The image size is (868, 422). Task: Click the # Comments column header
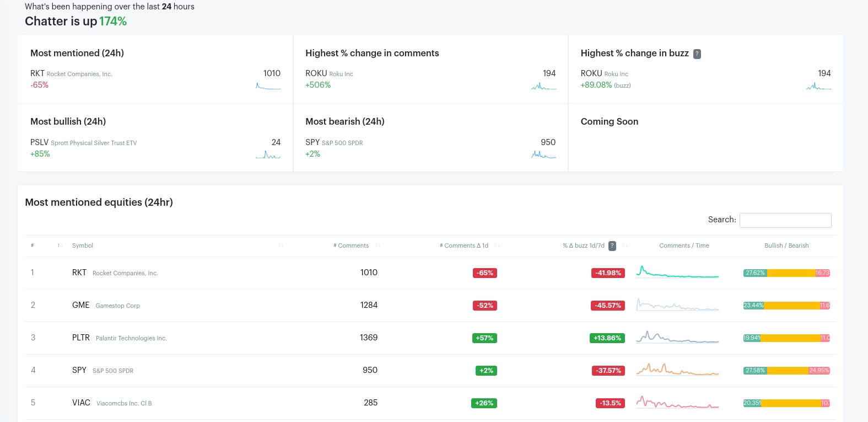(x=351, y=245)
